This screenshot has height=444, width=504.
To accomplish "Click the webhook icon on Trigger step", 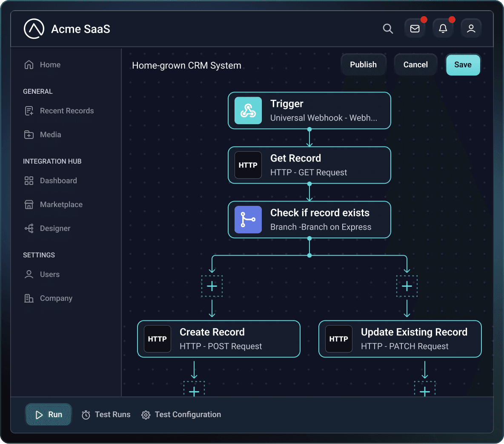I will [248, 110].
